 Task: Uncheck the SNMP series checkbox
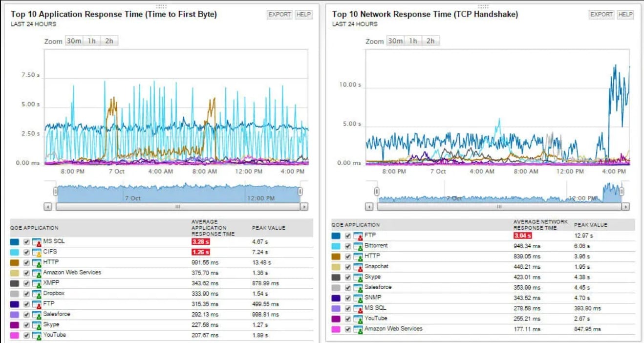[348, 298]
